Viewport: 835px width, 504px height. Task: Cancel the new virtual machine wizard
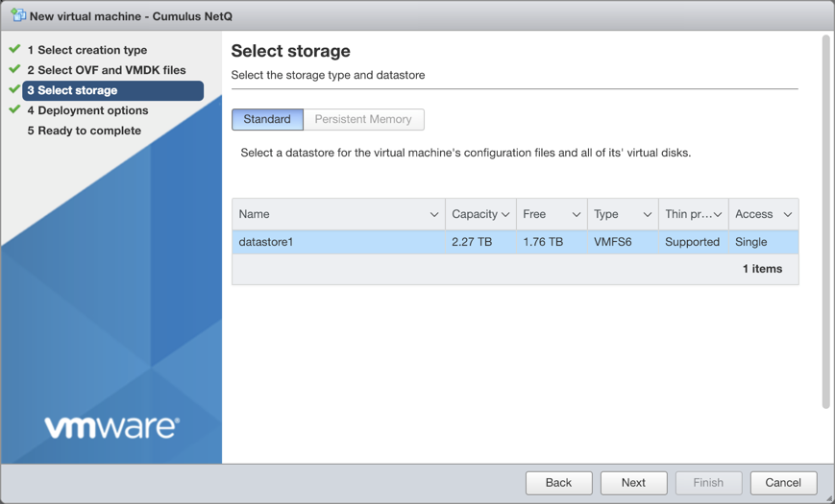pyautogui.click(x=783, y=482)
